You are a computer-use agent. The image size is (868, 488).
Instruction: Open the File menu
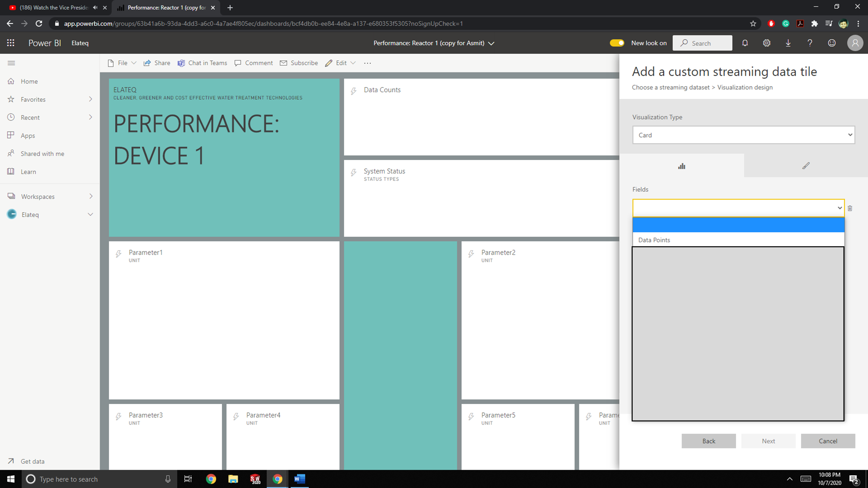click(x=122, y=63)
